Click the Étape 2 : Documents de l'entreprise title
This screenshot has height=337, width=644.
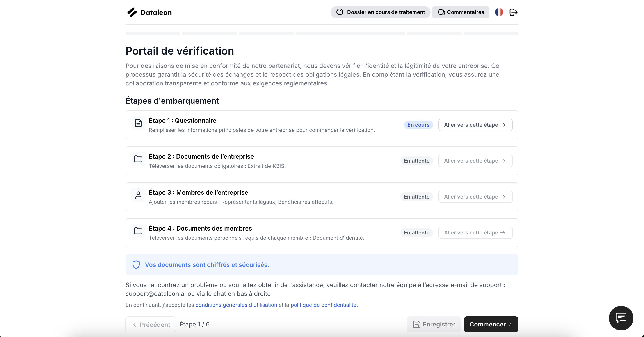click(201, 156)
